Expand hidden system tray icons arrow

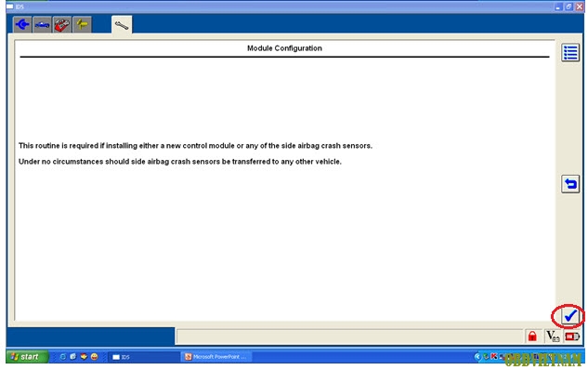click(x=477, y=356)
